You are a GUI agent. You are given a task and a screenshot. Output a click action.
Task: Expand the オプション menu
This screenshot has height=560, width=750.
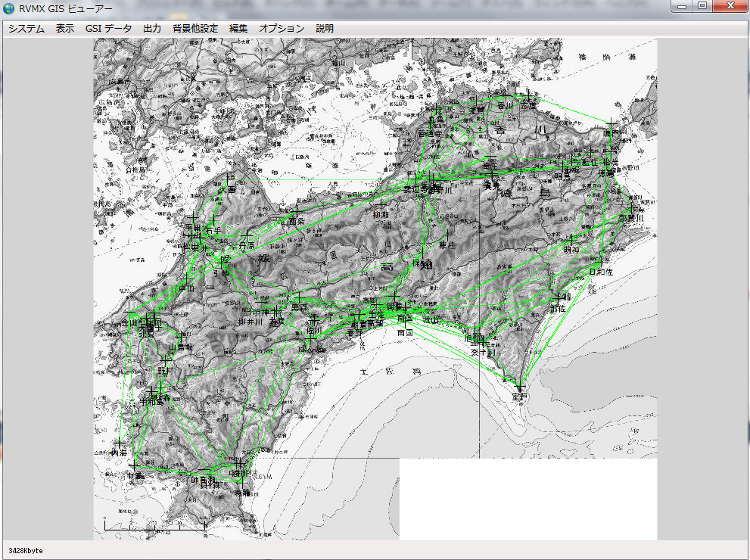click(x=282, y=29)
